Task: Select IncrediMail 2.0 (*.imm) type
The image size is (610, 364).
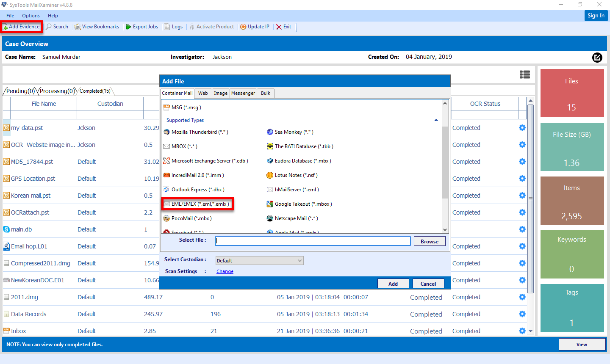Action: coord(194,175)
